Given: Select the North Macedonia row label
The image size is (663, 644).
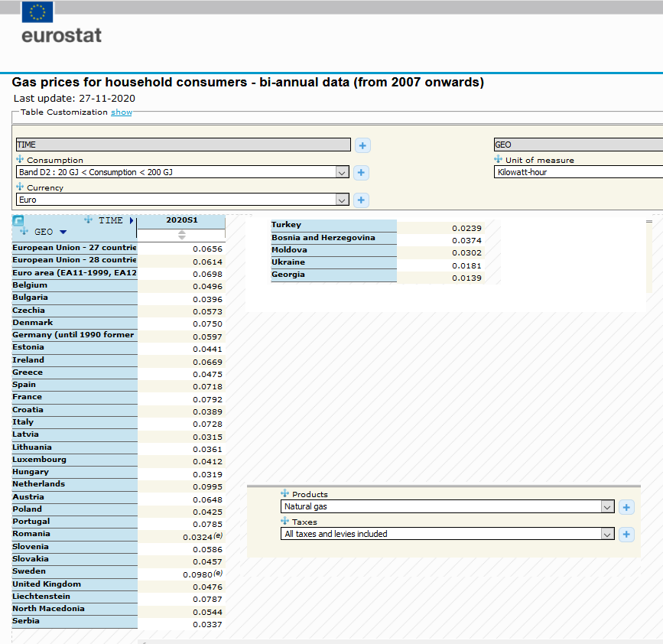Looking at the screenshot, I should 75,609.
